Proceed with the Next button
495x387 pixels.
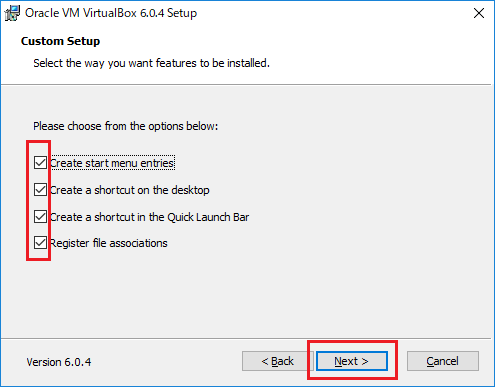pos(352,361)
